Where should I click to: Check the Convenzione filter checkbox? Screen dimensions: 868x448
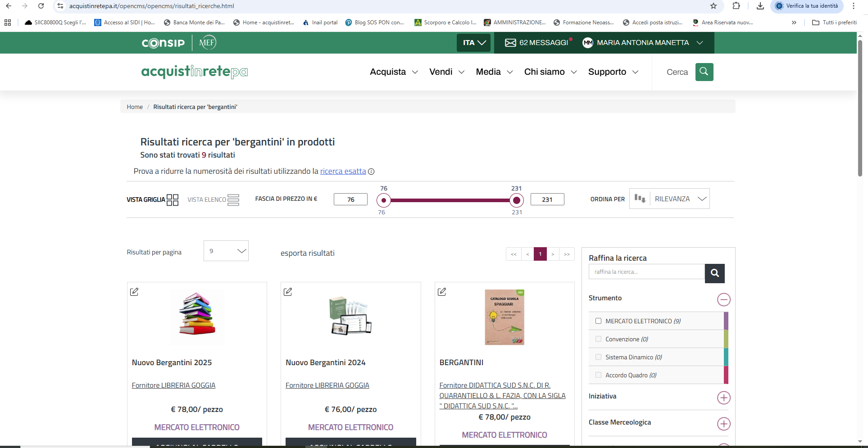[x=598, y=339]
